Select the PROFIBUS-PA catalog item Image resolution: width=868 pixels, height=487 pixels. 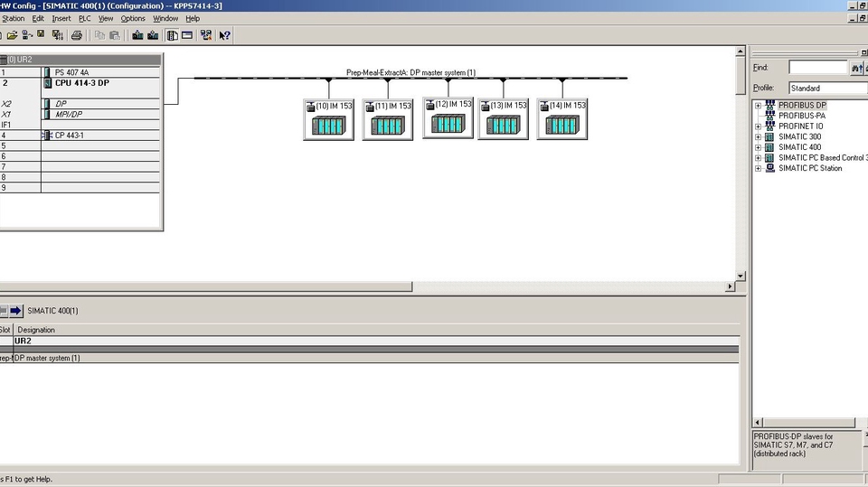pyautogui.click(x=801, y=116)
